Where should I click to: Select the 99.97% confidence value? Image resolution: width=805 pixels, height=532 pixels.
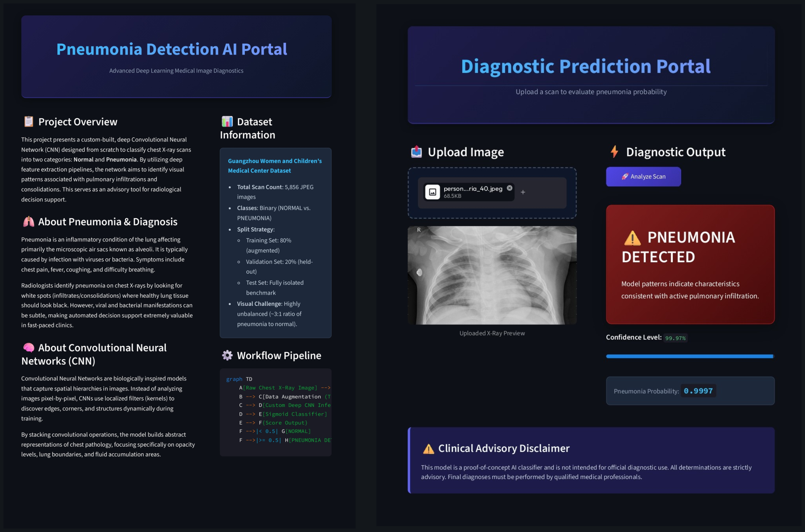tap(675, 338)
